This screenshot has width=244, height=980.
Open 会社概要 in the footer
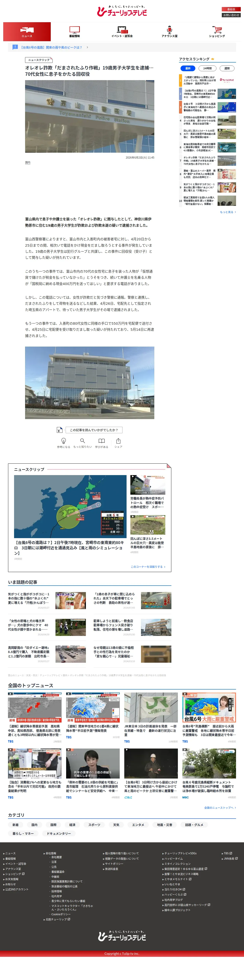[x=56, y=857]
